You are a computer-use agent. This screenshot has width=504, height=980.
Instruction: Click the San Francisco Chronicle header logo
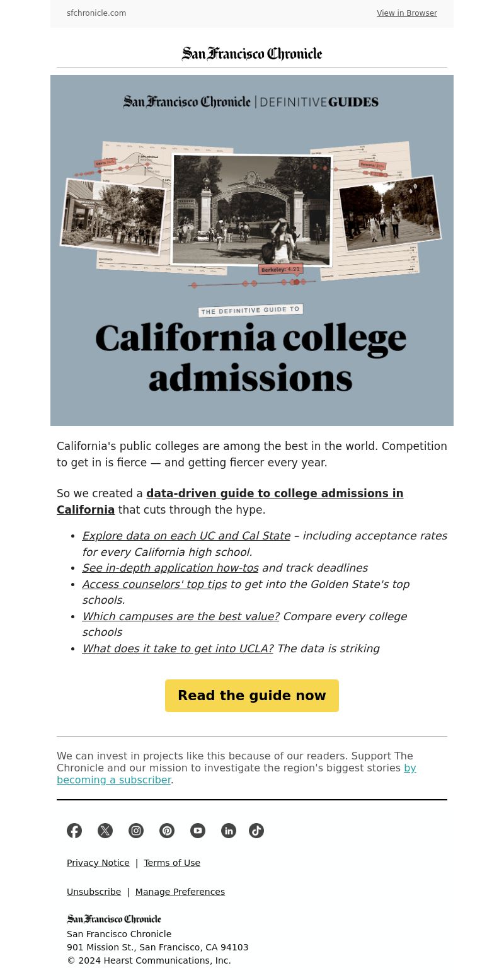pos(252,54)
